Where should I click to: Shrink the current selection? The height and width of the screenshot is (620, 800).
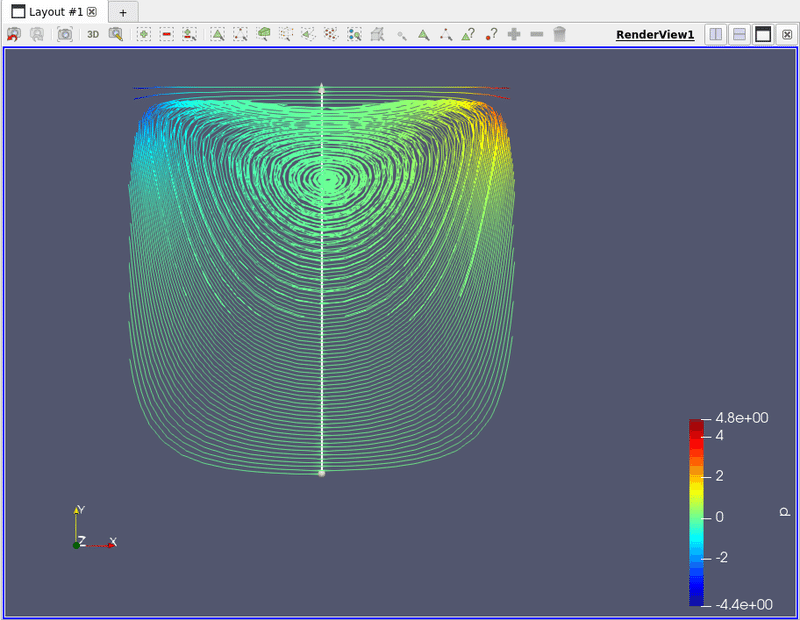click(536, 33)
